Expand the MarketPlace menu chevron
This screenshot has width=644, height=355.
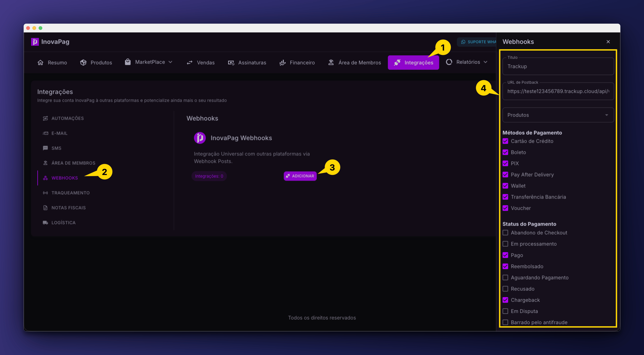(x=170, y=62)
